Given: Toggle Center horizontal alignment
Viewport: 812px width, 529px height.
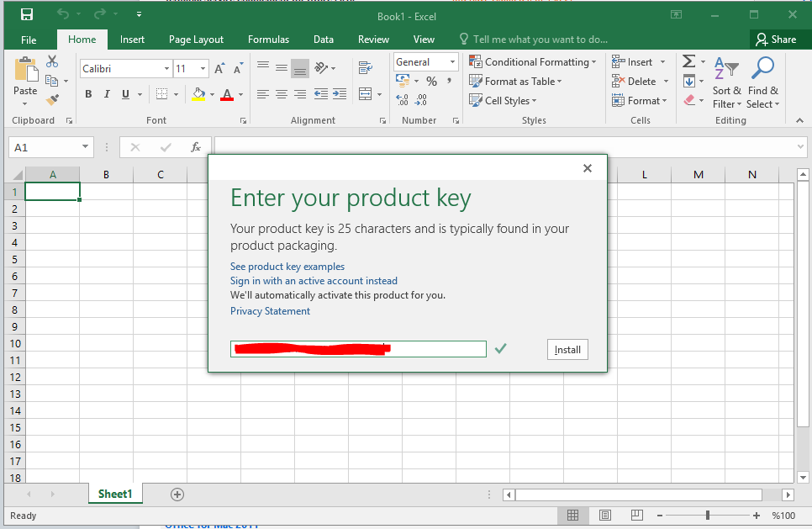Looking at the screenshot, I should 282,94.
